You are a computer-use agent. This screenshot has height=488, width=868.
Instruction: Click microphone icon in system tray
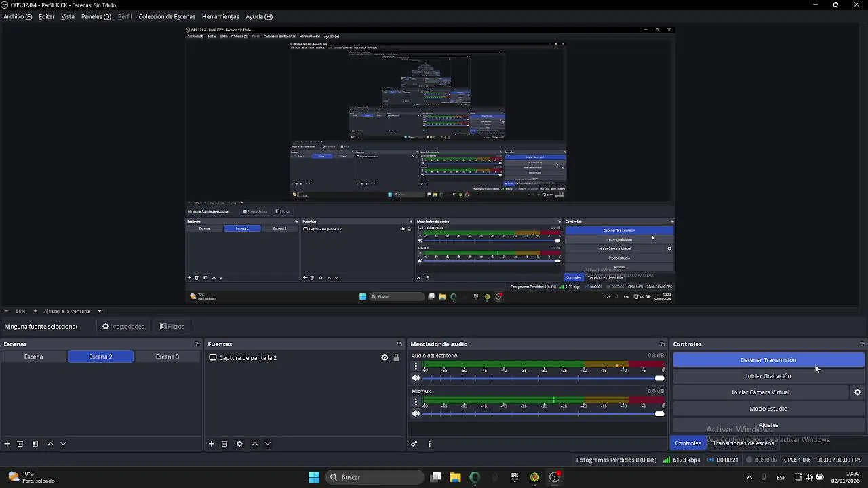(x=764, y=477)
